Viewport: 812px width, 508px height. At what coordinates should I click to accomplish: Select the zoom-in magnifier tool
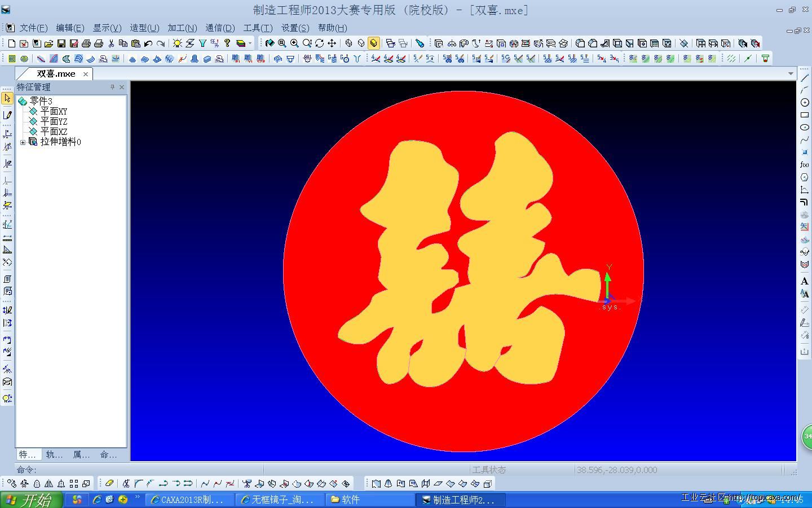pos(294,43)
